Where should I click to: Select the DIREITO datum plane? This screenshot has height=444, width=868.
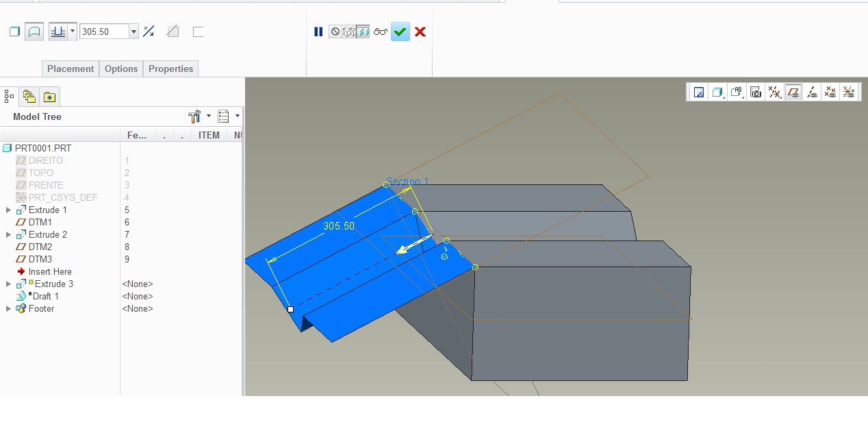pos(40,160)
